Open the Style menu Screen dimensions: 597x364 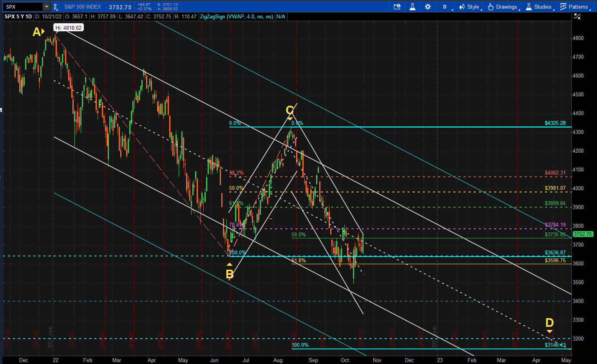470,7
